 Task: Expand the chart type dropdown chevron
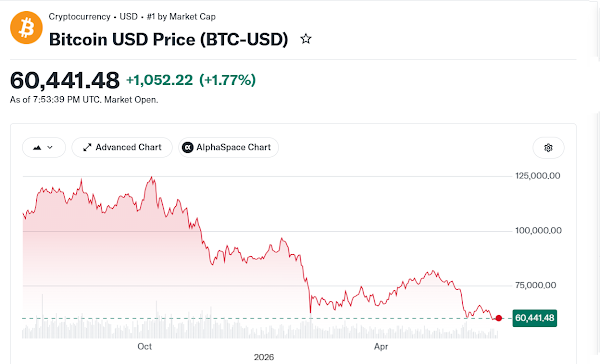click(x=50, y=147)
